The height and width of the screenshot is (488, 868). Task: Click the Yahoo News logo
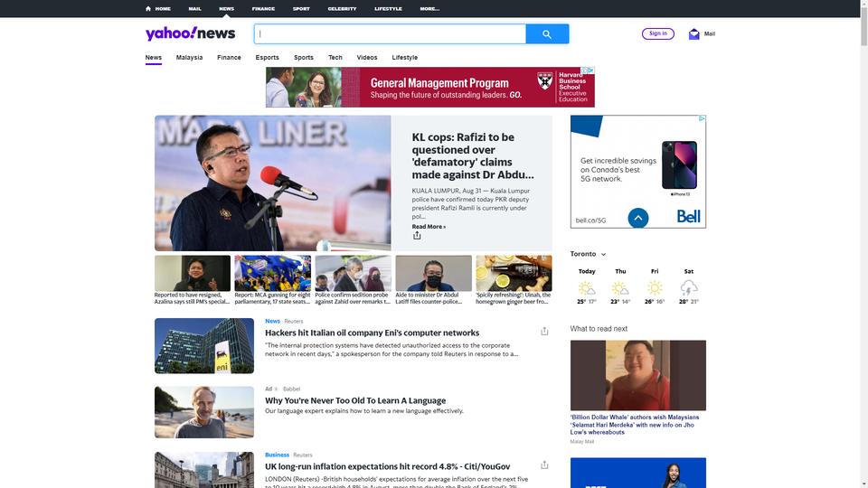[x=190, y=33]
